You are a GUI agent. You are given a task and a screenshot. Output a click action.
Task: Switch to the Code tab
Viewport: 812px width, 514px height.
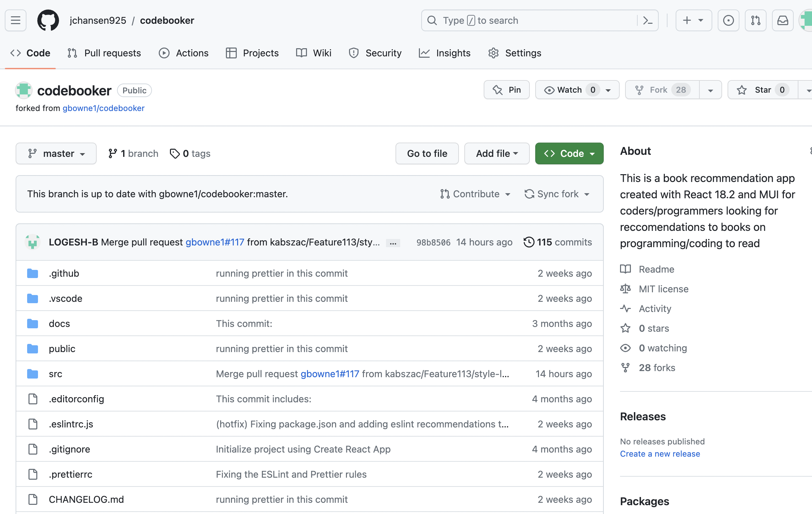coord(31,53)
